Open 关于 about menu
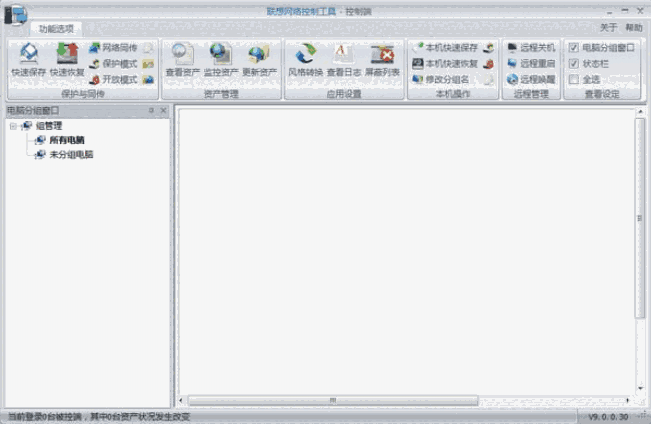Image resolution: width=651 pixels, height=424 pixels. click(x=609, y=28)
